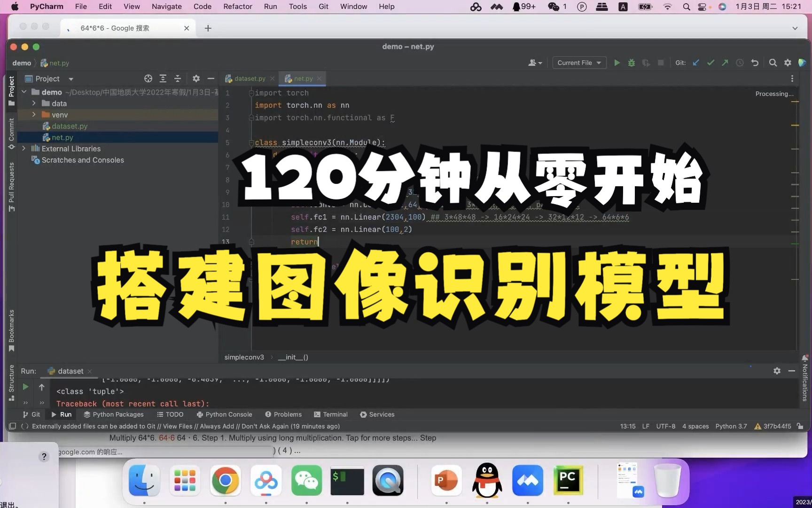Click the Git update project arrow
812x508 pixels.
[696, 63]
